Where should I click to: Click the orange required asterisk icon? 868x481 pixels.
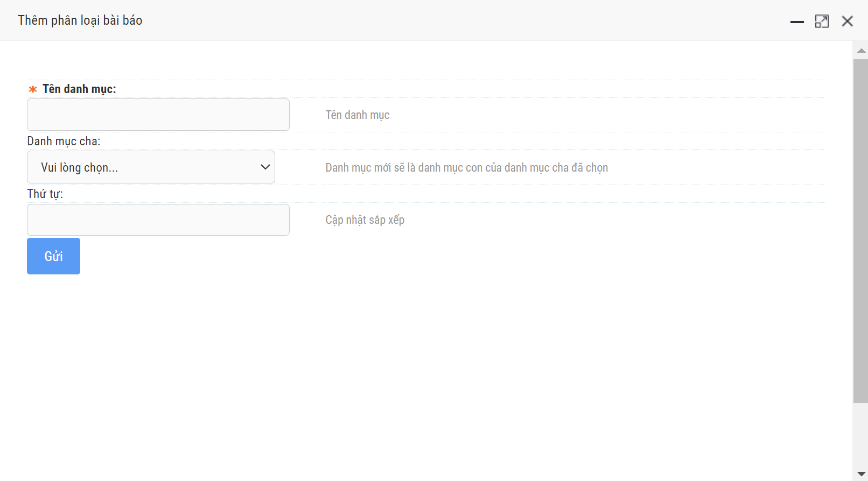point(33,89)
